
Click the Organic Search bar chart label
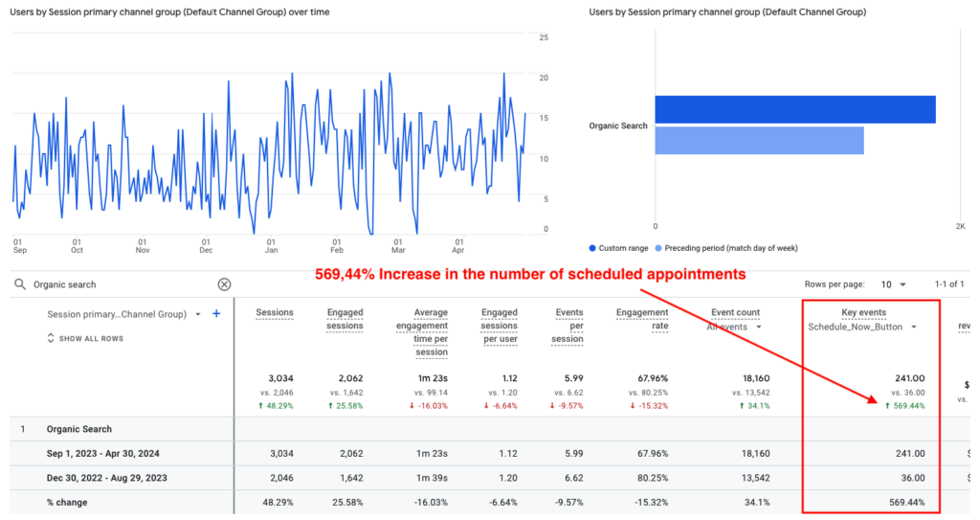click(617, 125)
